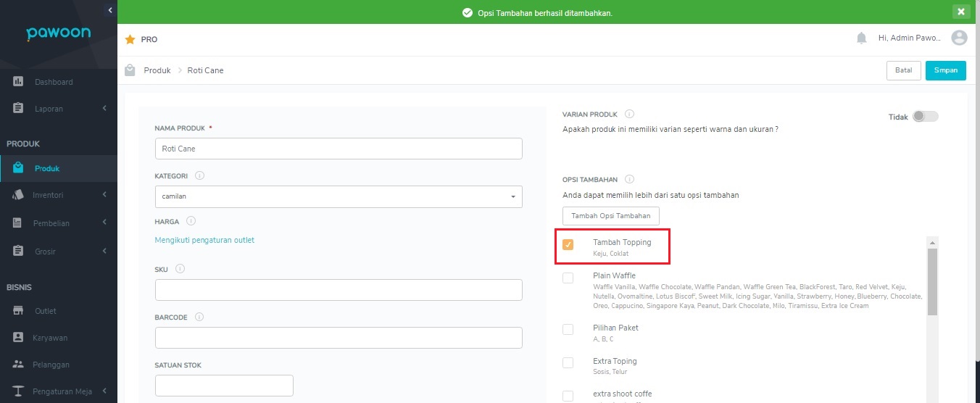The width and height of the screenshot is (980, 403).
Task: Expand the Pembelian submenu arrow
Action: 104,223
